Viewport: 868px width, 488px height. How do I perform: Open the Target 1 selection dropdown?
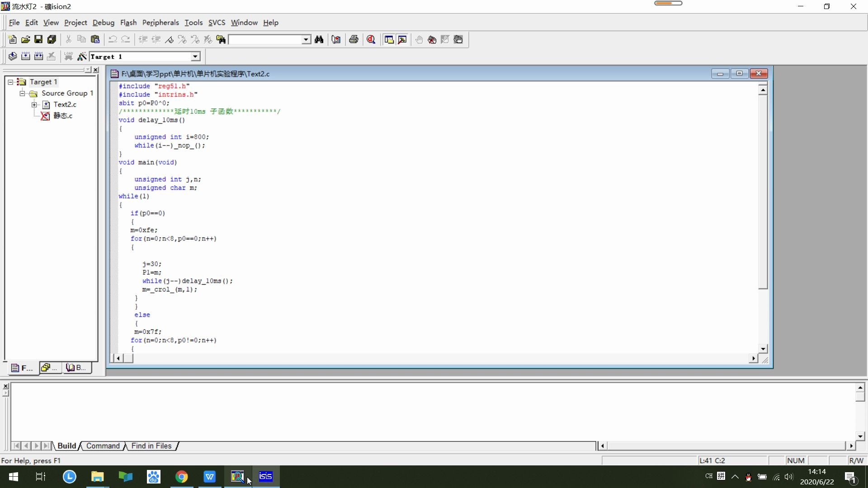click(x=195, y=56)
